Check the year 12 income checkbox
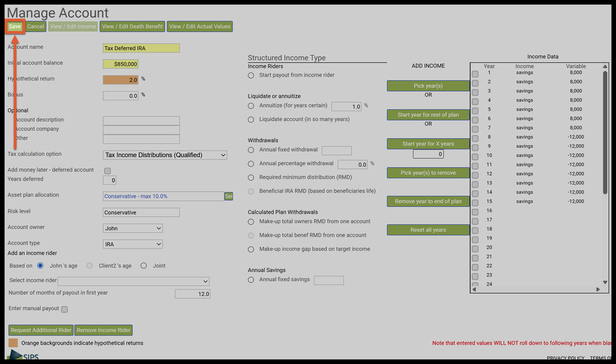Screen dimensions: 616x364 475,175
